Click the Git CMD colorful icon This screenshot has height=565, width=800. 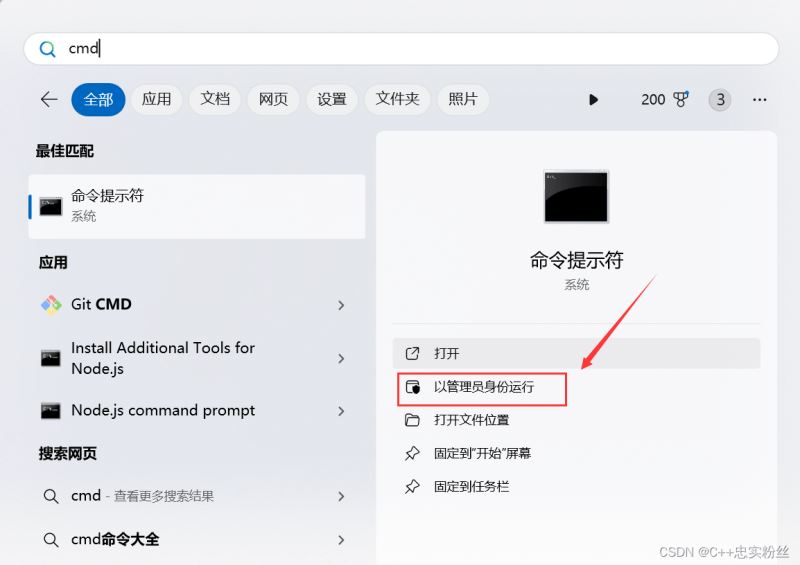pos(51,305)
